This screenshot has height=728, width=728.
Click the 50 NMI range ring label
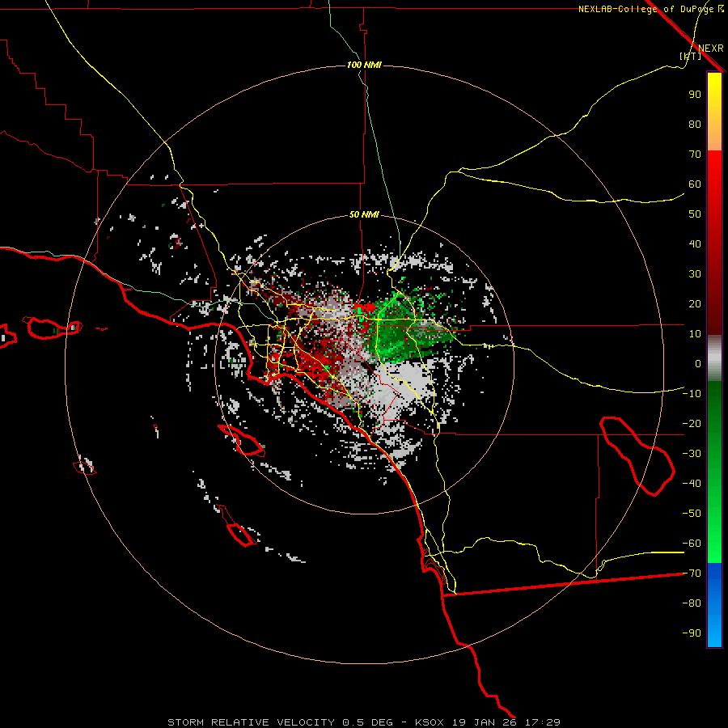(364, 214)
